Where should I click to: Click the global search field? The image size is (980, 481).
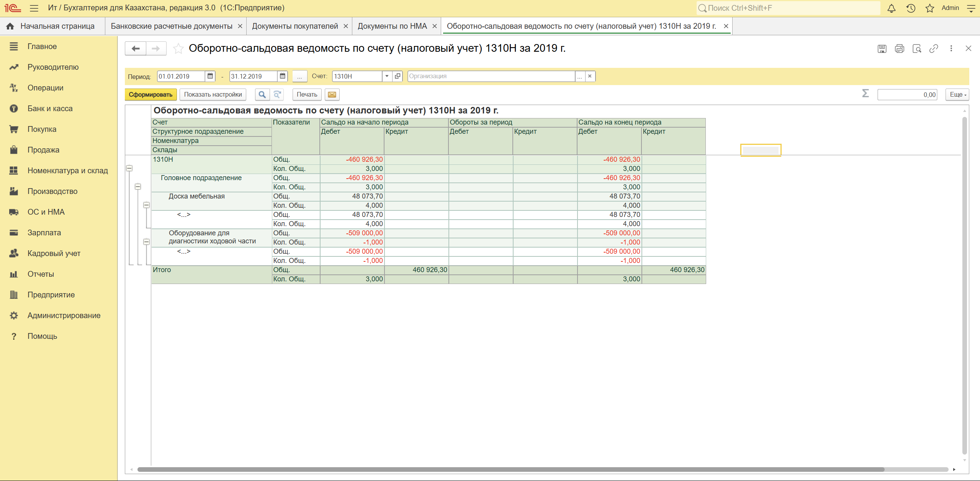pyautogui.click(x=788, y=8)
